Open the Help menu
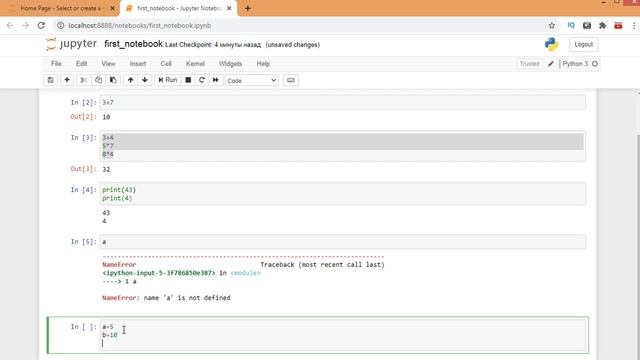Screen dimensions: 640x360 [263, 64]
